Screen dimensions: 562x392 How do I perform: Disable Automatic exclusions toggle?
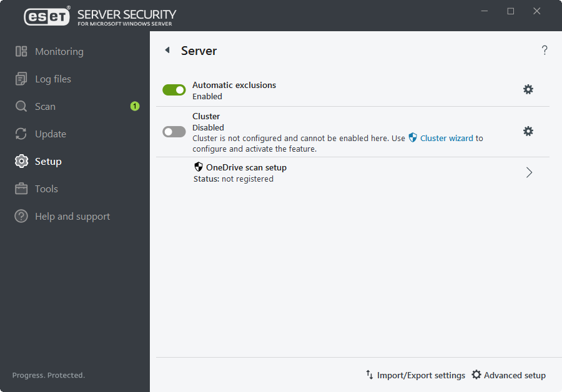(174, 89)
